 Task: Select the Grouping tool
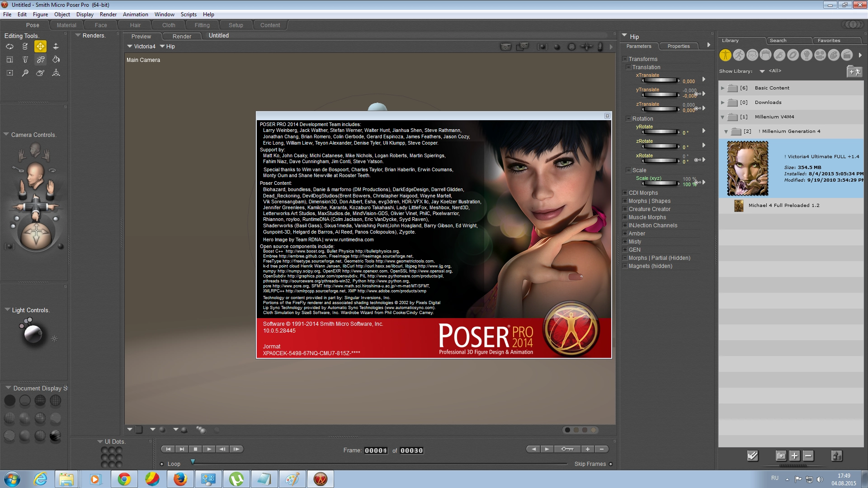click(x=9, y=73)
